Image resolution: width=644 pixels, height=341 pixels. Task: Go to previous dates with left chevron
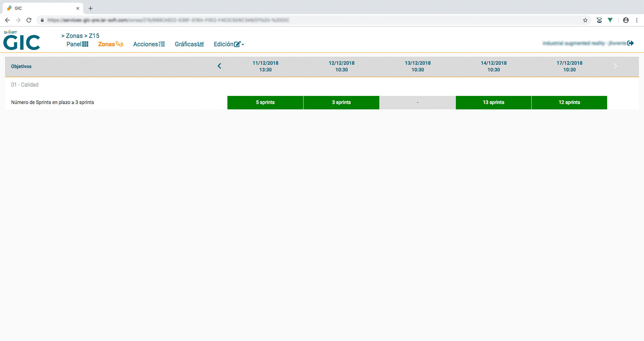coord(219,66)
